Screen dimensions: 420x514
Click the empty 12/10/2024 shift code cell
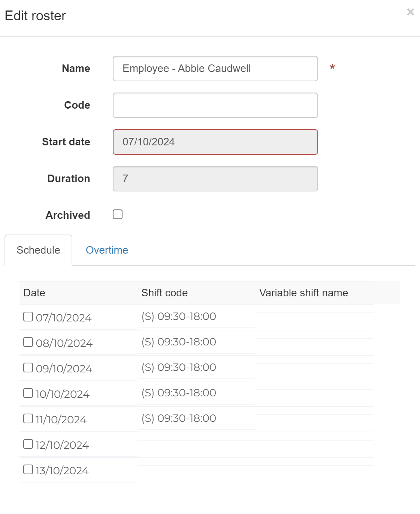(196, 444)
